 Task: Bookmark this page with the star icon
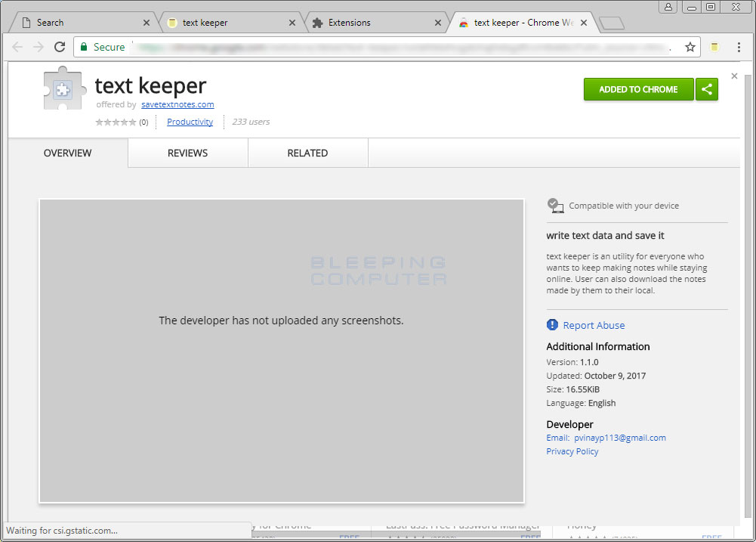point(690,47)
